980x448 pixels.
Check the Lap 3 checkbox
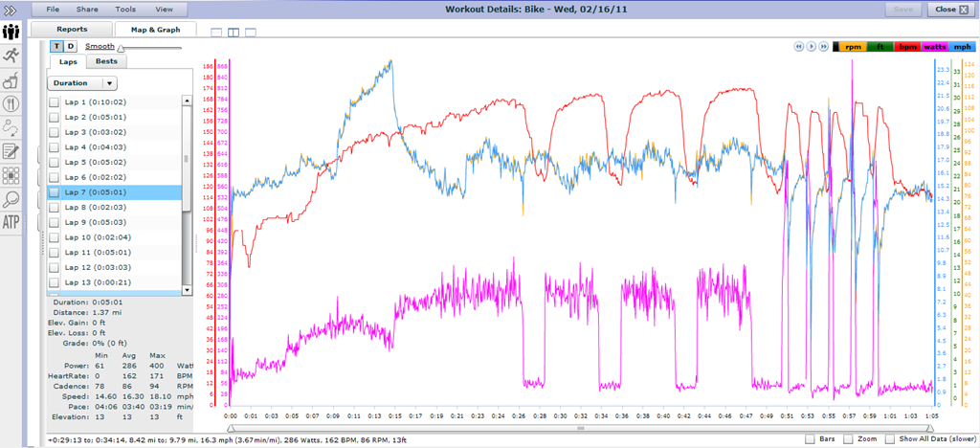pos(55,132)
